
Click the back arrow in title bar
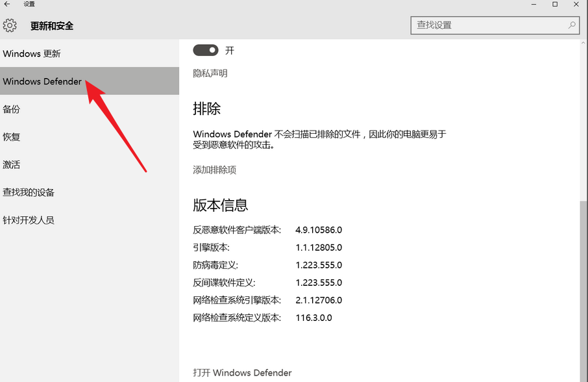tap(7, 4)
